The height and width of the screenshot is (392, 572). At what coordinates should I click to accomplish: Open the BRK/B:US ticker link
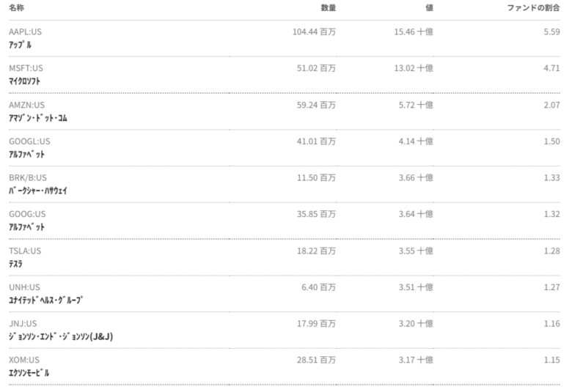pos(28,177)
